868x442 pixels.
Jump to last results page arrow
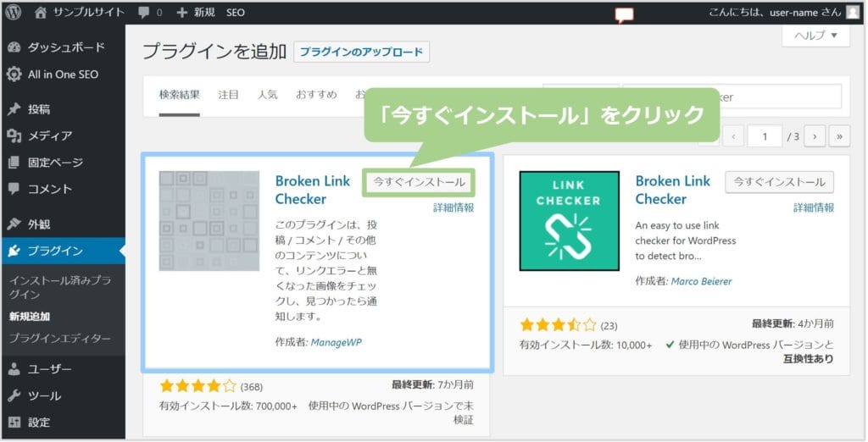point(839,135)
